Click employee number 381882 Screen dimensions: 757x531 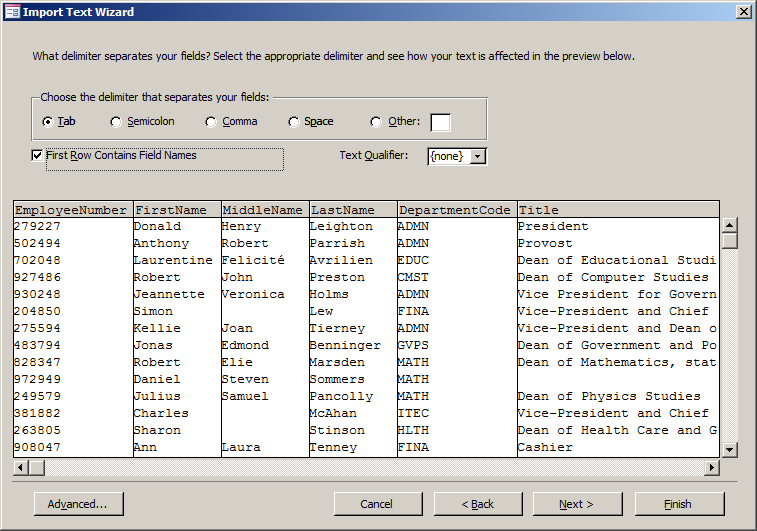click(x=37, y=413)
